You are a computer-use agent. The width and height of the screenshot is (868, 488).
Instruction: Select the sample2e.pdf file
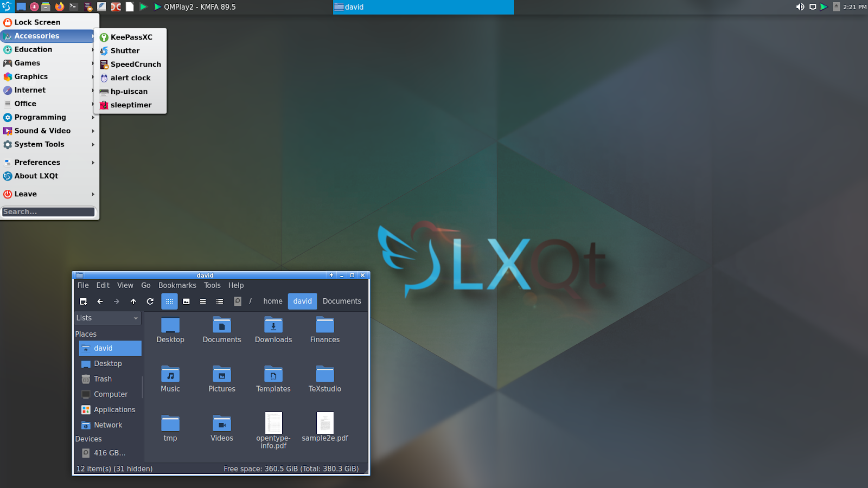pos(325,427)
